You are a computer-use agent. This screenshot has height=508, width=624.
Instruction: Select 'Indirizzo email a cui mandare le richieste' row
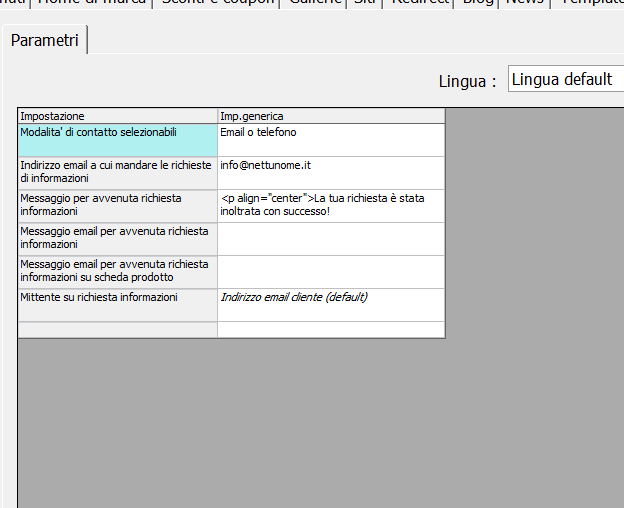click(118, 173)
